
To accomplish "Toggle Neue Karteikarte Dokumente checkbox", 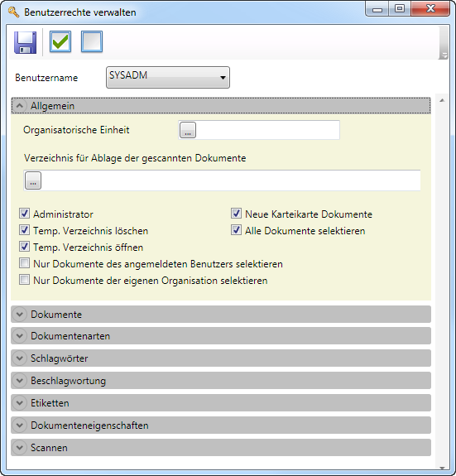I will coord(236,214).
